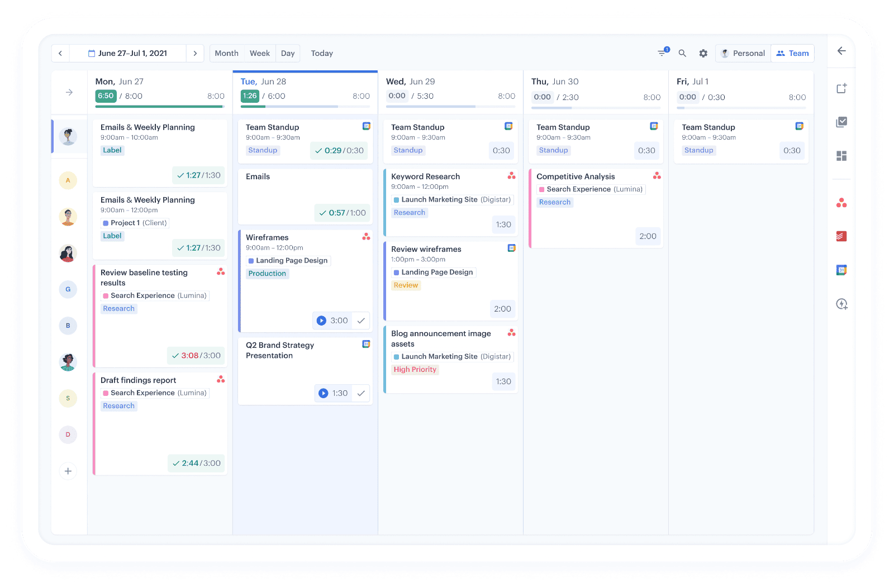Mark Q2 Brand Strategy Presentation as done
The width and height of the screenshot is (894, 588).
pos(361,393)
